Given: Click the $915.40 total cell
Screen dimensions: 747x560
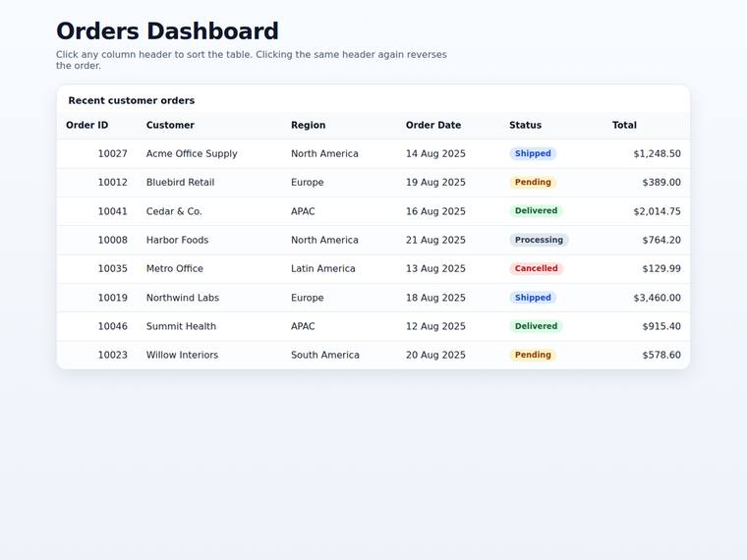Looking at the screenshot, I should coord(647,326).
